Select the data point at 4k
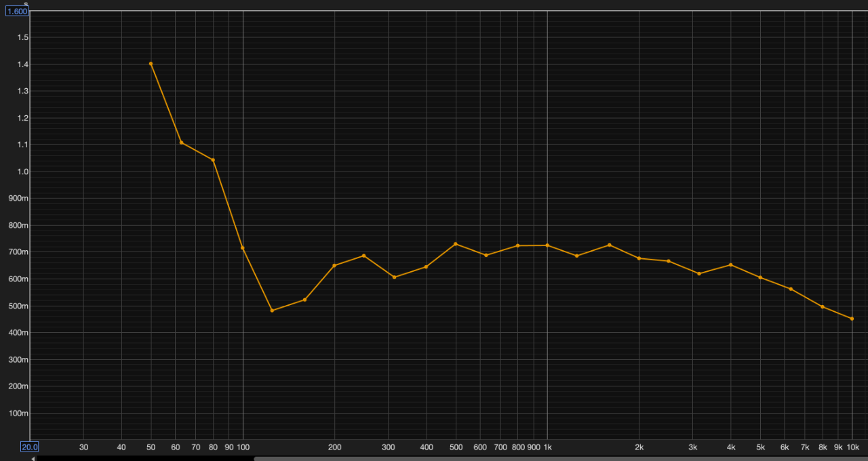Screen dimensions: 868x461 [x=730, y=265]
